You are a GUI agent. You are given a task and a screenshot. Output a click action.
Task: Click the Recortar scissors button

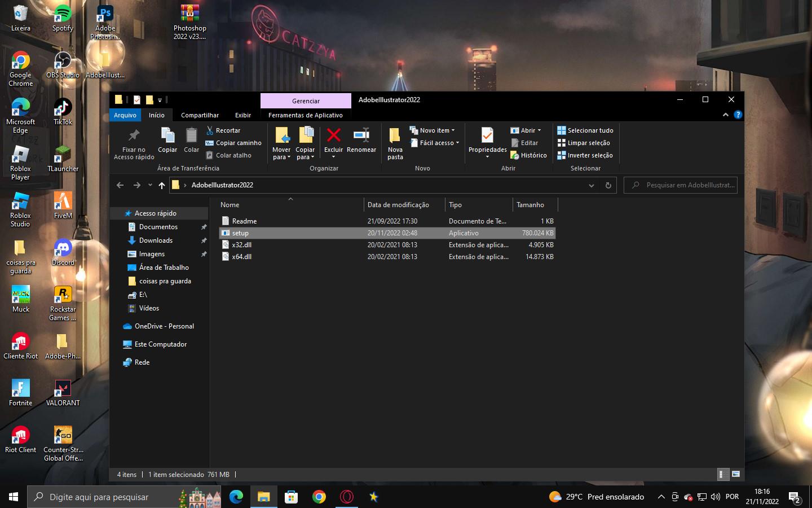[223, 130]
